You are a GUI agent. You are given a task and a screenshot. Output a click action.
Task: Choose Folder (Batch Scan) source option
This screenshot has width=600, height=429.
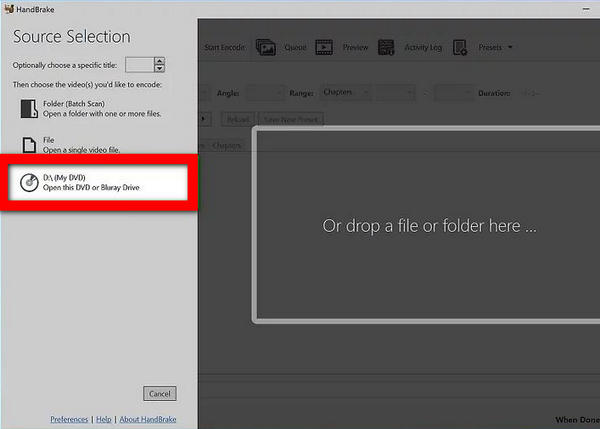[x=91, y=109]
